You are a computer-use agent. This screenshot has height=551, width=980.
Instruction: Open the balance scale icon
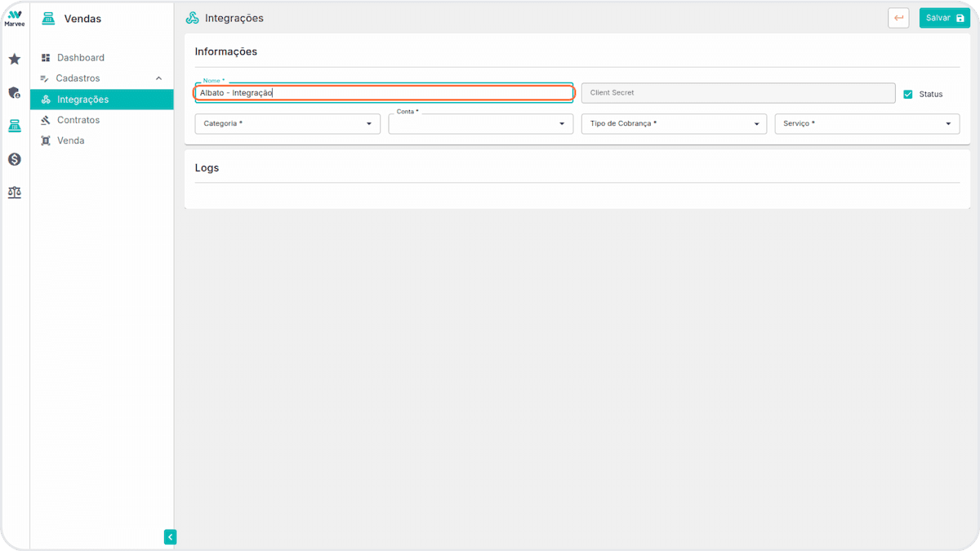tap(15, 193)
